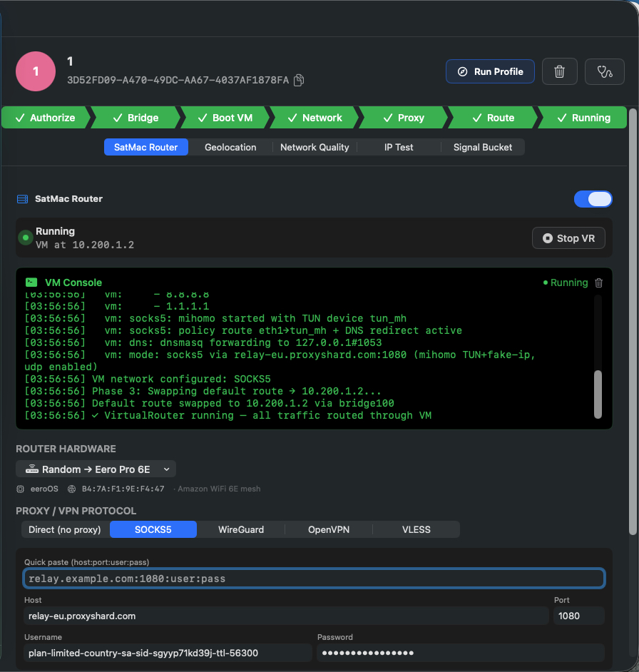Switch to the IP Test tab

tap(399, 147)
